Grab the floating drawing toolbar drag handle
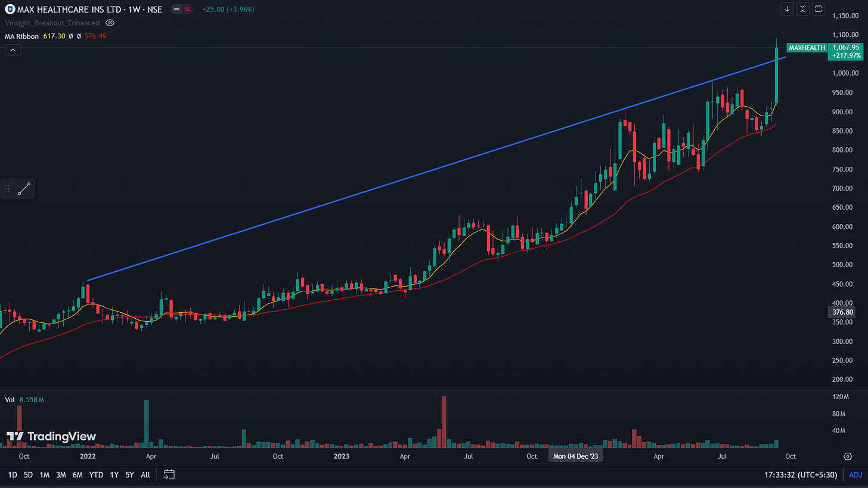This screenshot has width=868, height=488. point(7,189)
